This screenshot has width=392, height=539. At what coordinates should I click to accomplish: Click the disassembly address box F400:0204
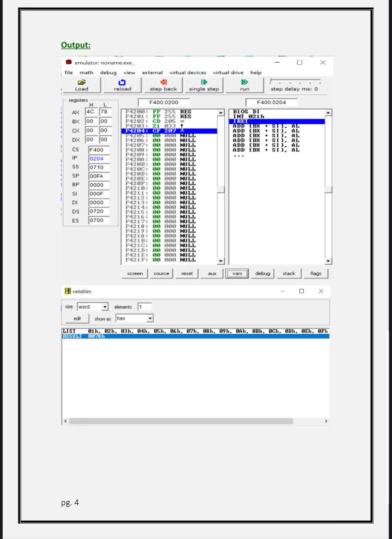tap(272, 103)
